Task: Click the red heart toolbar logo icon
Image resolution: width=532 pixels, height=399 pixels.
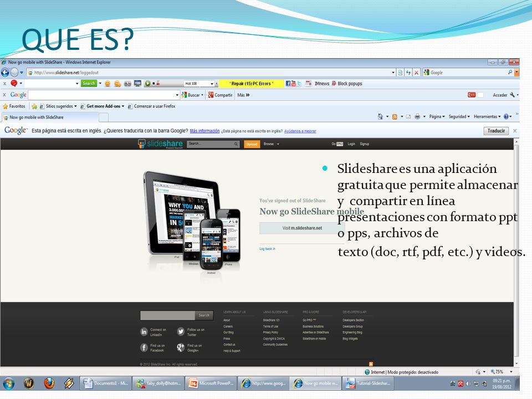Action: pyautogui.click(x=14, y=83)
